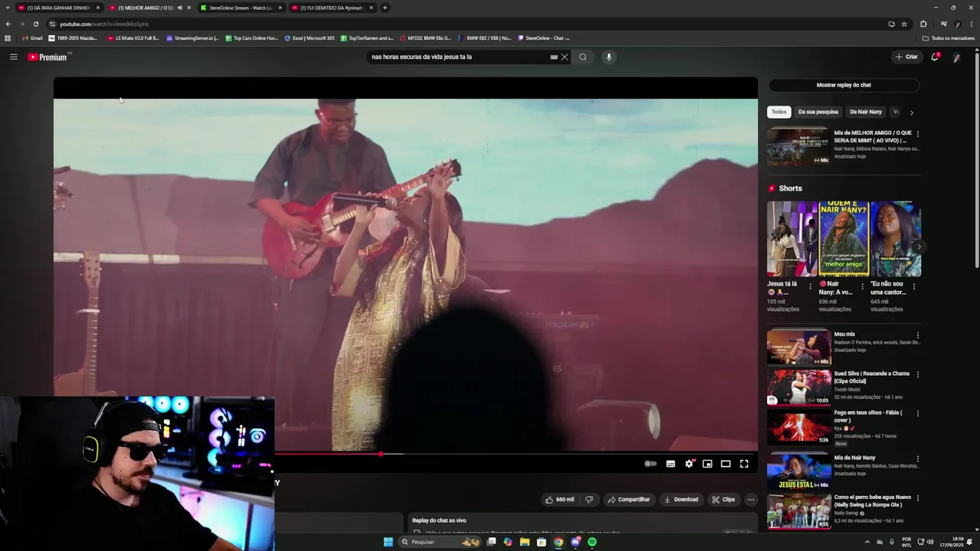
Task: Create a Clipe from the video
Action: (x=723, y=500)
